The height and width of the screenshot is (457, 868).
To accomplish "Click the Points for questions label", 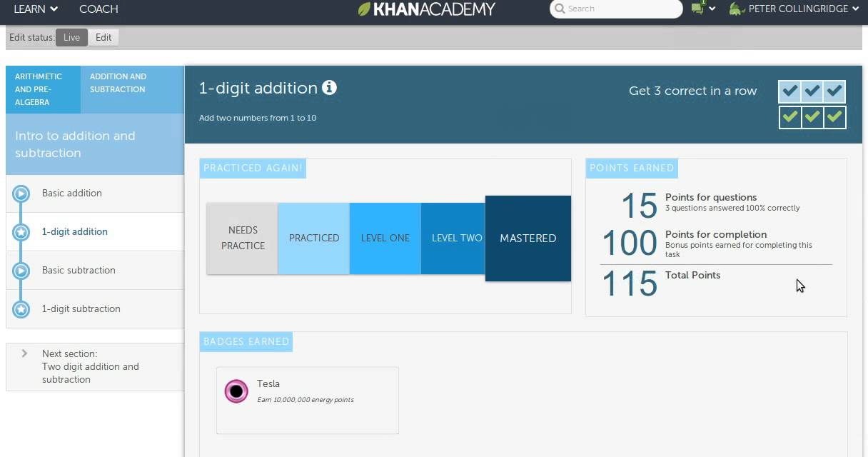I will tap(711, 197).
